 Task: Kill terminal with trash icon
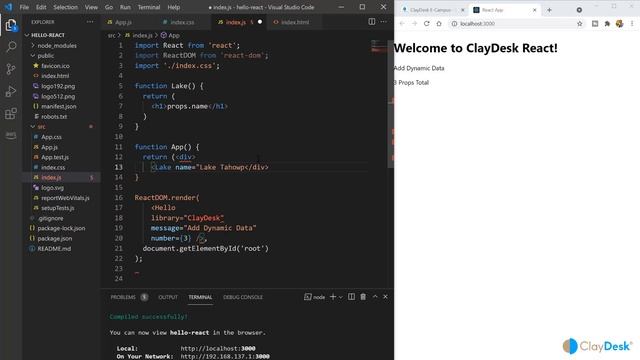tap(363, 297)
